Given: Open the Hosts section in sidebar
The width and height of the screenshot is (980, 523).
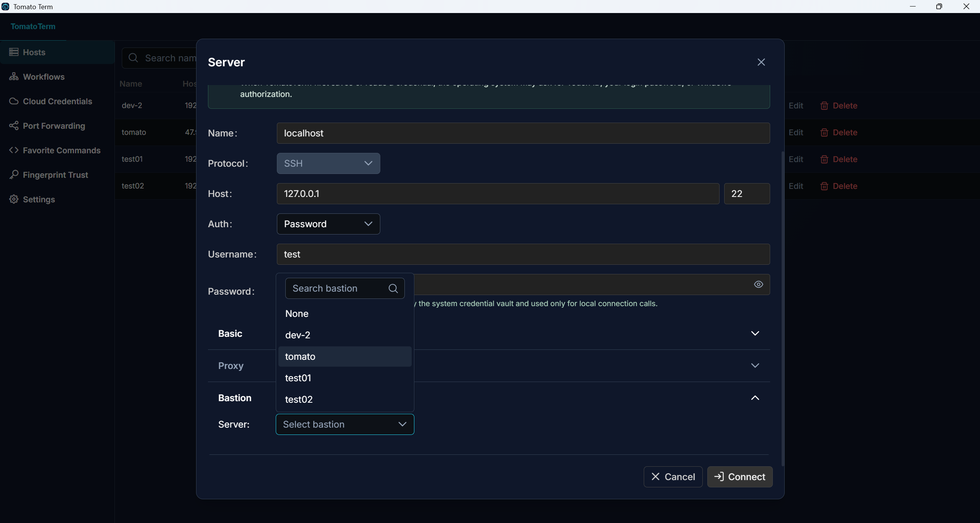Looking at the screenshot, I should [x=57, y=52].
